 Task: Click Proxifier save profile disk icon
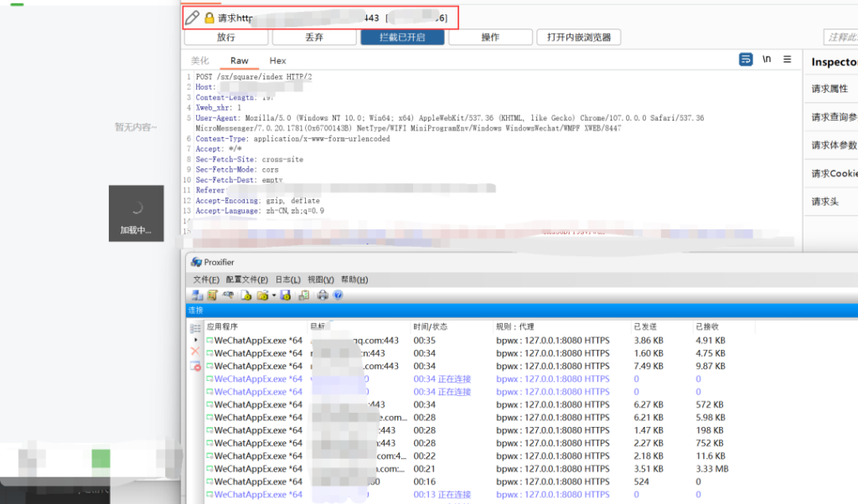(x=285, y=295)
